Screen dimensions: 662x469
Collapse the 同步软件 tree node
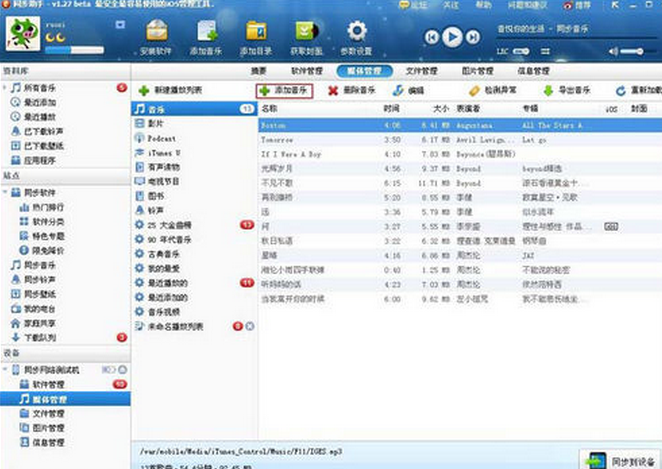point(6,189)
